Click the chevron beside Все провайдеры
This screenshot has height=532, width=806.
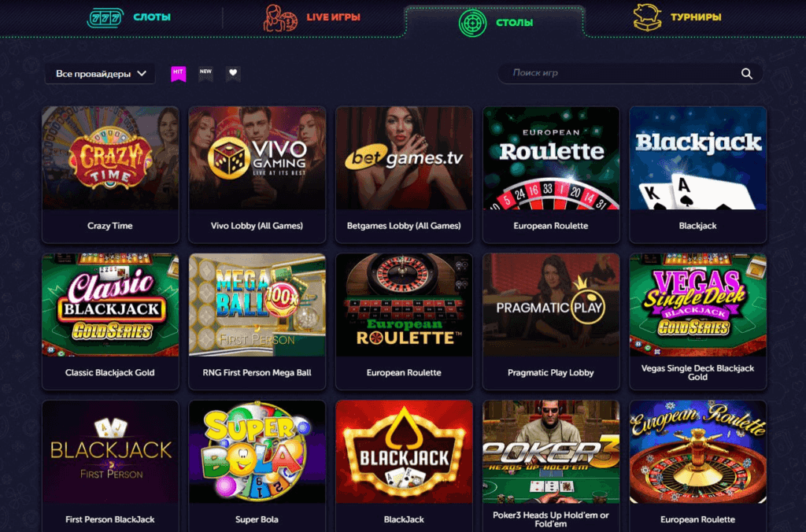pyautogui.click(x=142, y=73)
